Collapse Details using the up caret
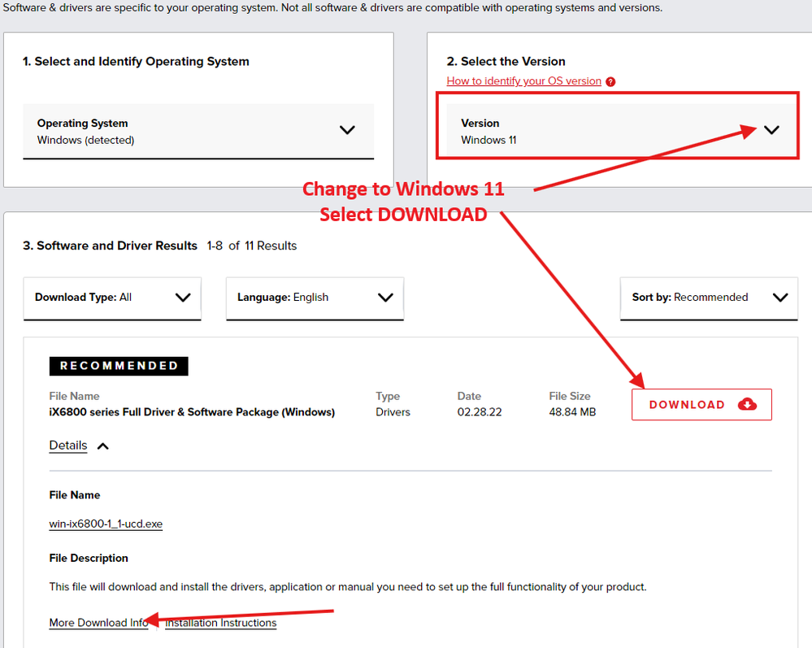812x648 pixels. 103,446
